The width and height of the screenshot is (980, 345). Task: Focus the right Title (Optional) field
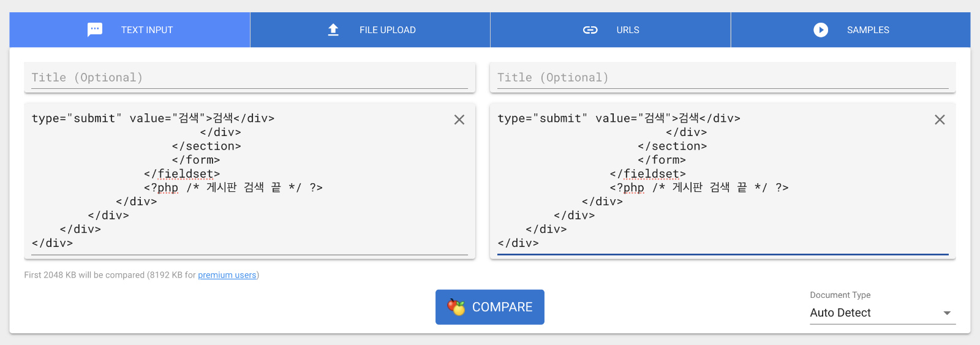pyautogui.click(x=723, y=77)
